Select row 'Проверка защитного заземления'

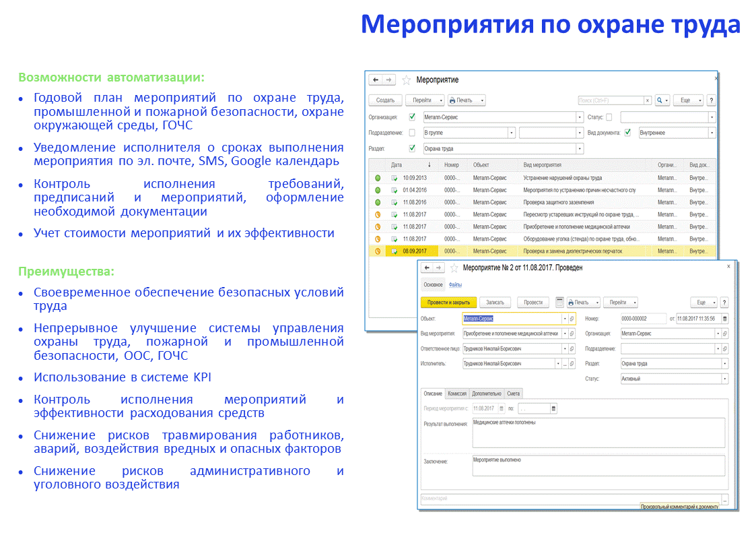pyautogui.click(x=543, y=203)
